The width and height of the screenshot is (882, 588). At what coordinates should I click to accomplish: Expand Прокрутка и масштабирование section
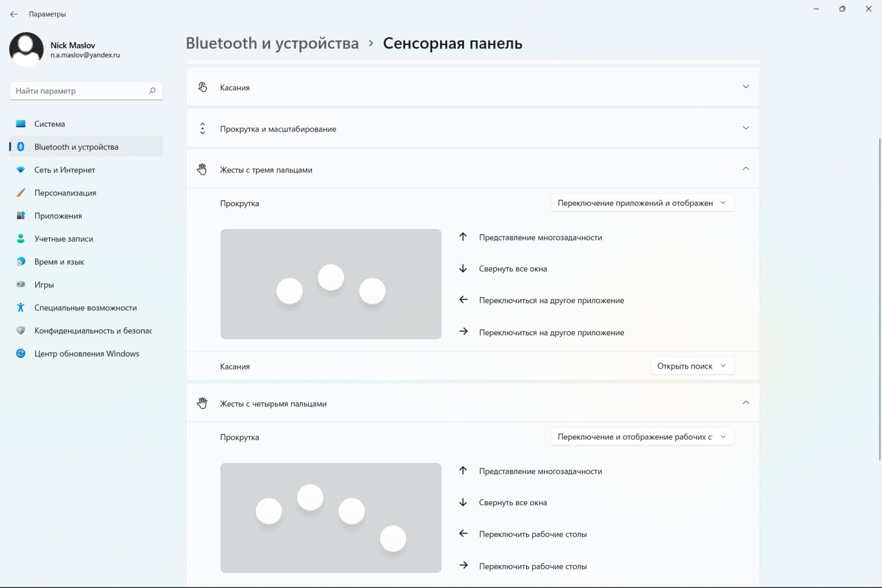pos(746,128)
